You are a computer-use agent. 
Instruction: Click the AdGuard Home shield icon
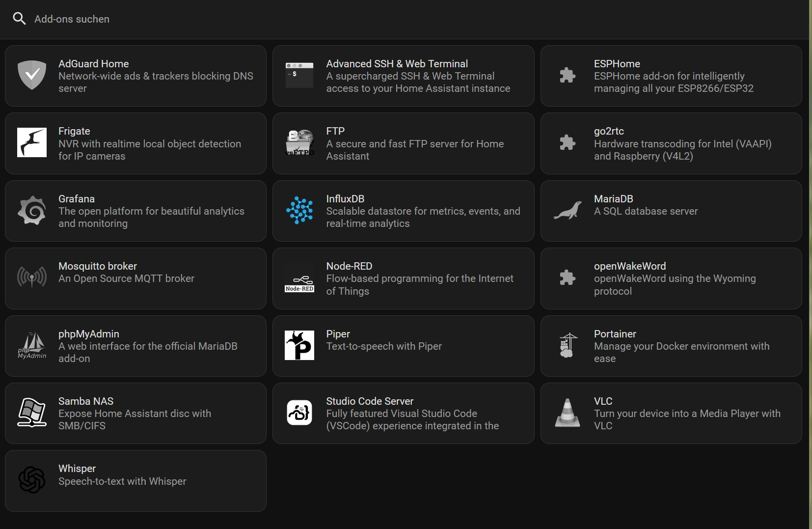[32, 75]
